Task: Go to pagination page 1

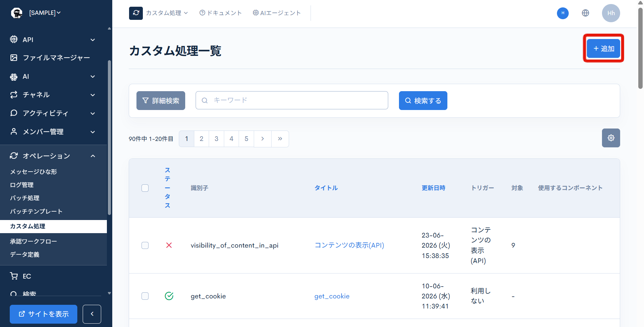Action: pos(187,139)
